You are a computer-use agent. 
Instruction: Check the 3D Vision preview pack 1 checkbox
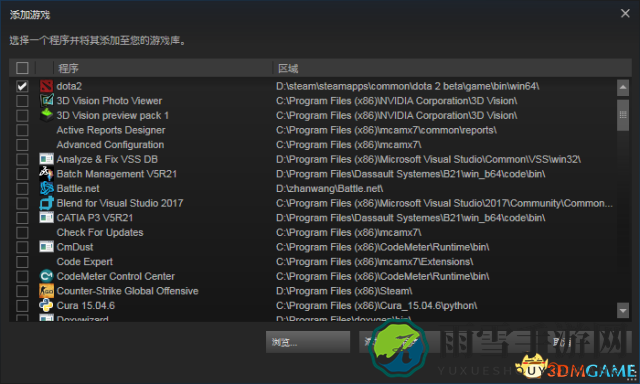pyautogui.click(x=22, y=115)
